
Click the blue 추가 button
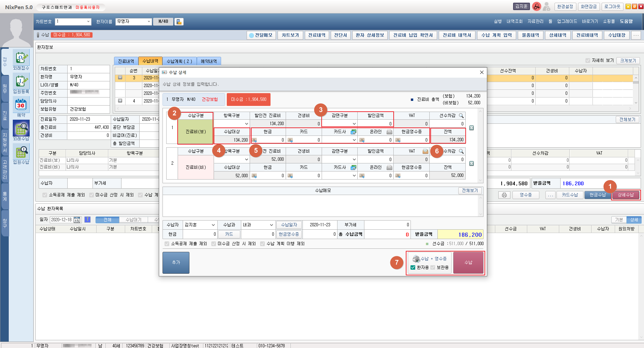pos(176,263)
